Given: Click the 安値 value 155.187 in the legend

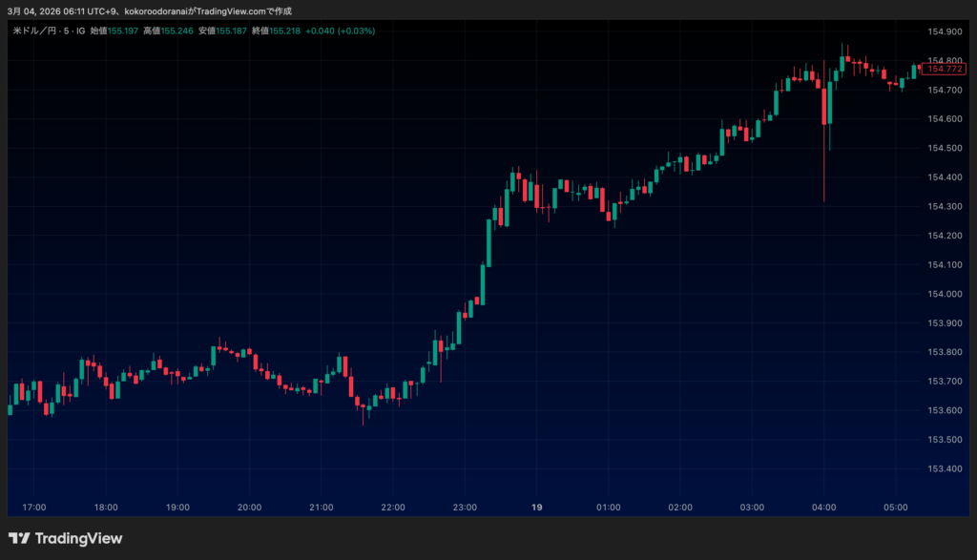Looking at the screenshot, I should click(232, 31).
